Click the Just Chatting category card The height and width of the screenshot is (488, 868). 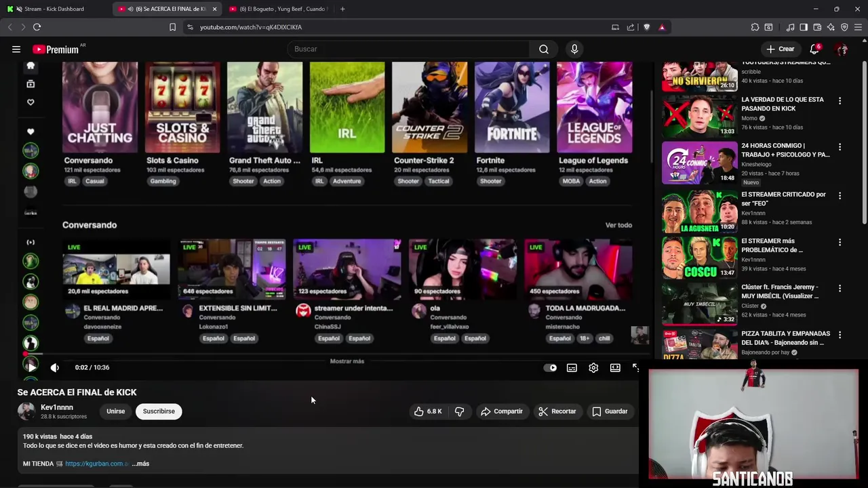click(100, 107)
